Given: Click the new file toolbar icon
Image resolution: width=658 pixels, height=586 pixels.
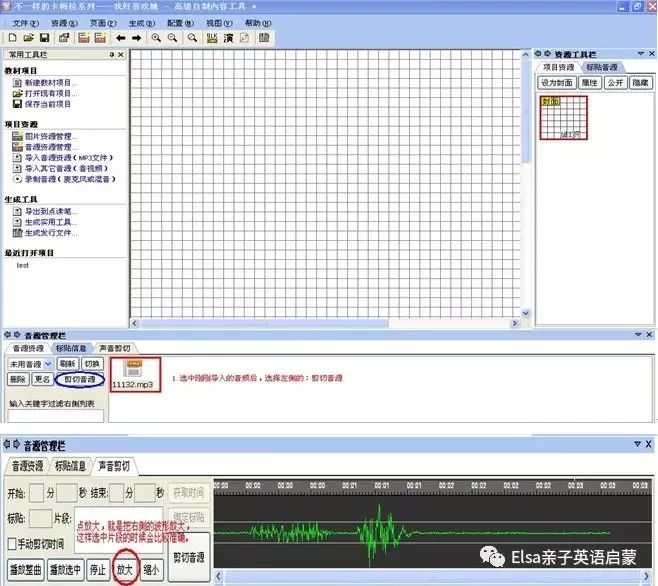Looking at the screenshot, I should (13, 38).
